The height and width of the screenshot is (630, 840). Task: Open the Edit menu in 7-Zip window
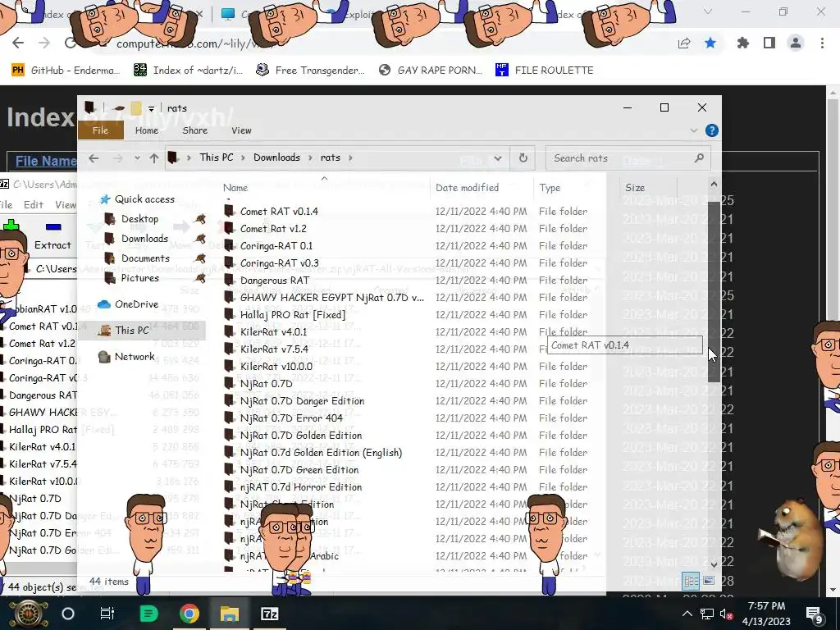tap(33, 205)
